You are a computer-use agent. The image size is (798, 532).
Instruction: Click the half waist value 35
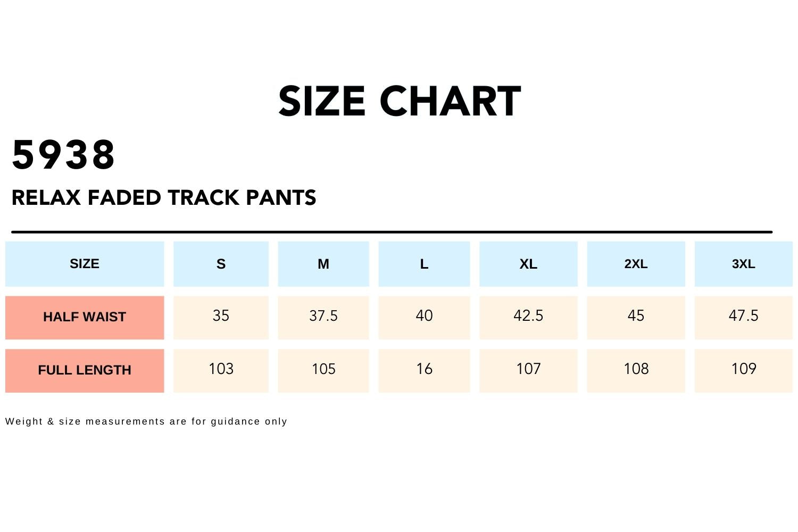[221, 316]
